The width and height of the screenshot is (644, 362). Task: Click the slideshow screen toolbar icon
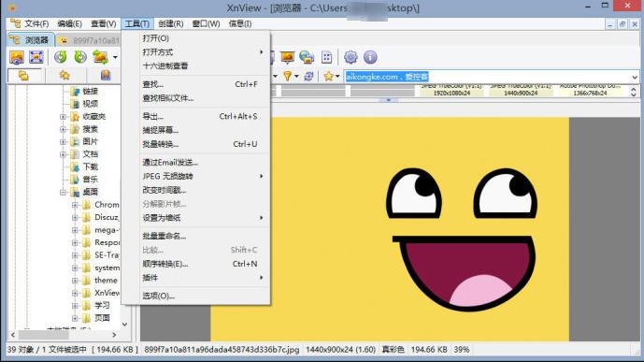[287, 57]
